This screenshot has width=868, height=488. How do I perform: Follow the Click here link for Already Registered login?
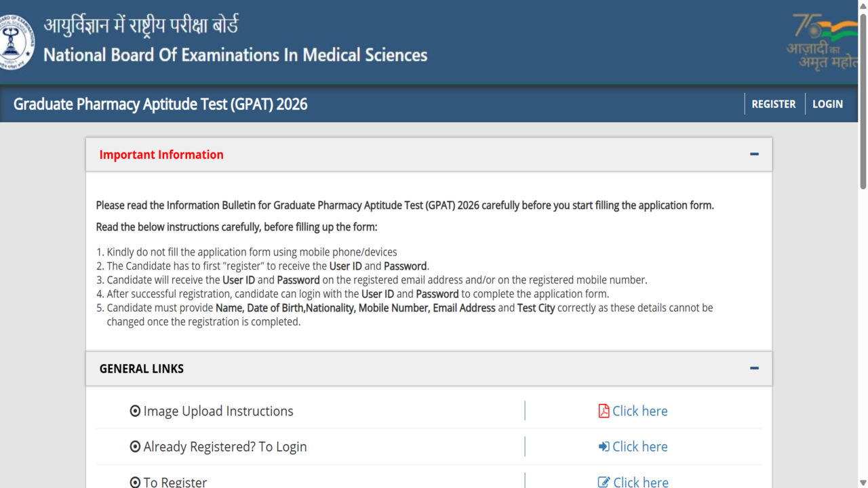pyautogui.click(x=639, y=447)
